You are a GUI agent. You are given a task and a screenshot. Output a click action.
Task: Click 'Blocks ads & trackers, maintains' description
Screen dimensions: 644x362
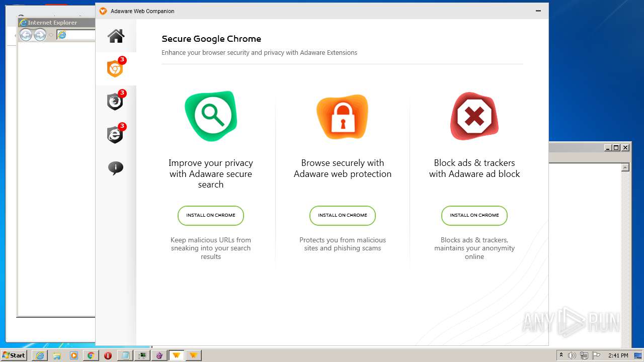[x=474, y=248]
